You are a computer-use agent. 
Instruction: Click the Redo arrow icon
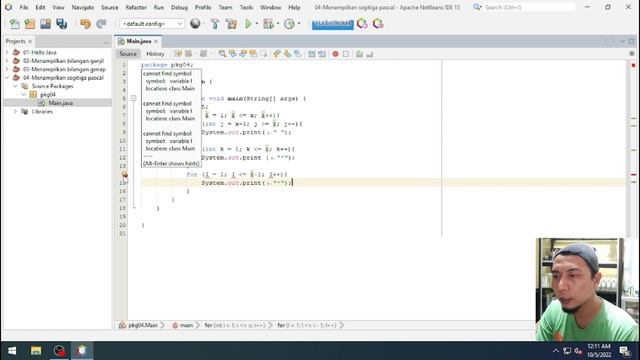[101, 24]
